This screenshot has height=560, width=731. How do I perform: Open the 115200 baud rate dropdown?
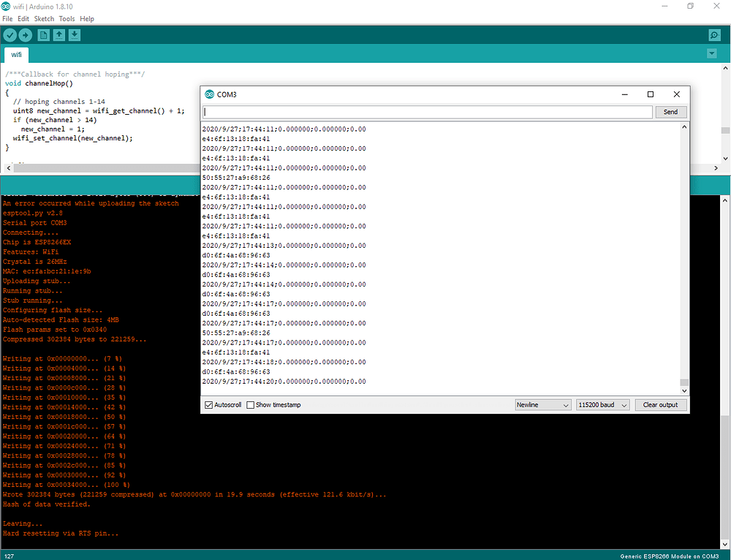click(x=603, y=405)
